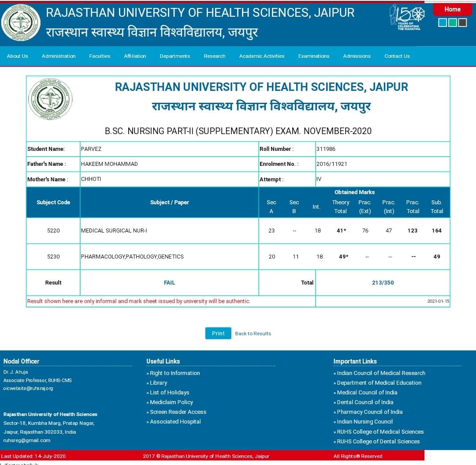
Task: Open the Library link
Action: 159,382
